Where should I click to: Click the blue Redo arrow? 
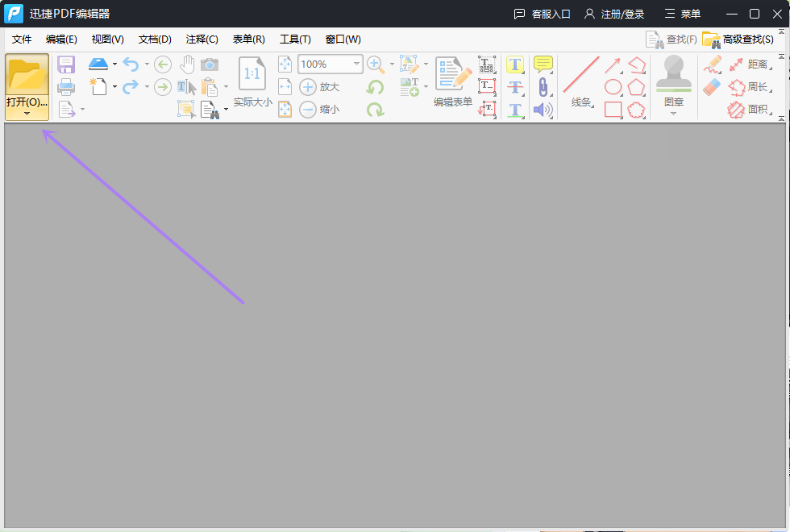click(131, 87)
